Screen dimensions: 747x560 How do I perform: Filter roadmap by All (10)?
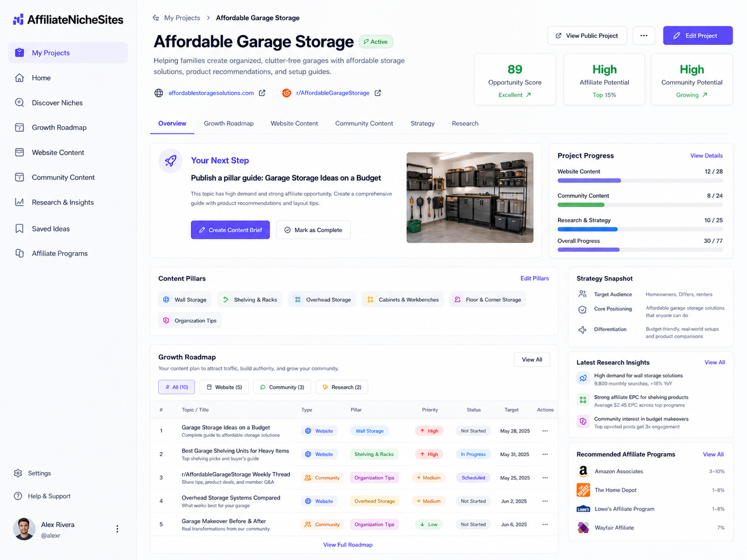point(176,387)
